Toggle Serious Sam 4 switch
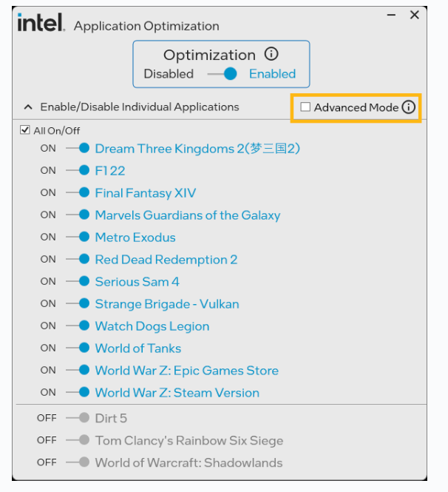This screenshot has width=448, height=492. 78,281
